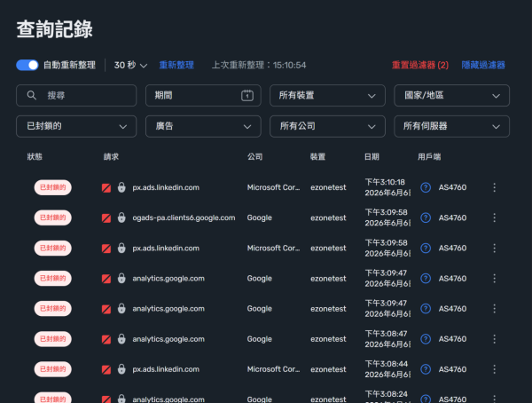Open the 30 秒 refresh interval dropdown
Viewport: 532px width, 403px height.
pos(130,65)
